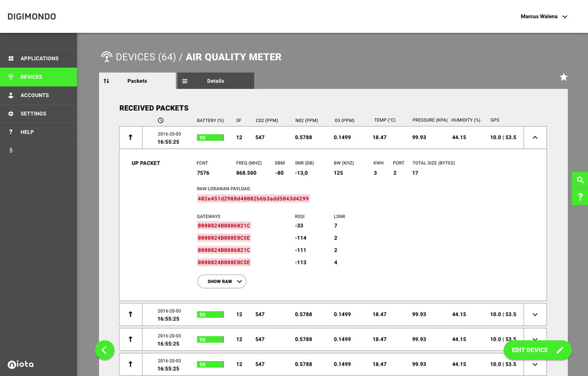588x376 pixels.
Task: Click battery bar in fourth packet row
Action: pos(210,365)
